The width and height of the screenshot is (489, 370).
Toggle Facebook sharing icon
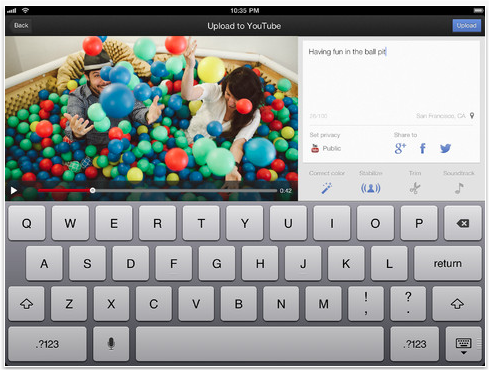point(423,148)
